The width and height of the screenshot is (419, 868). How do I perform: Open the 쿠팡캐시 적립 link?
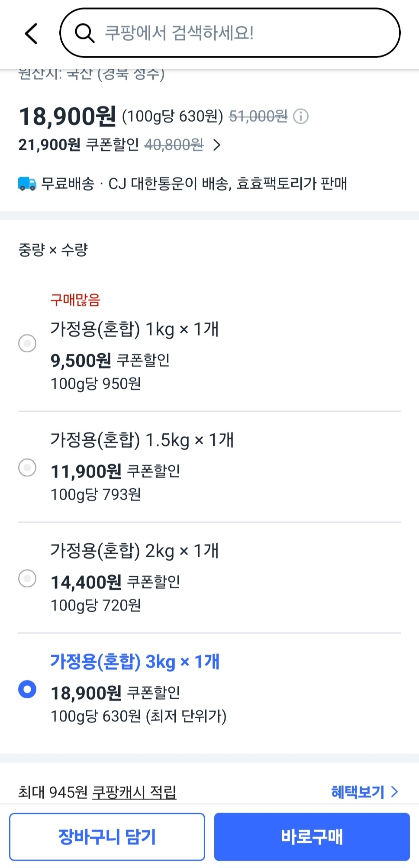134,792
